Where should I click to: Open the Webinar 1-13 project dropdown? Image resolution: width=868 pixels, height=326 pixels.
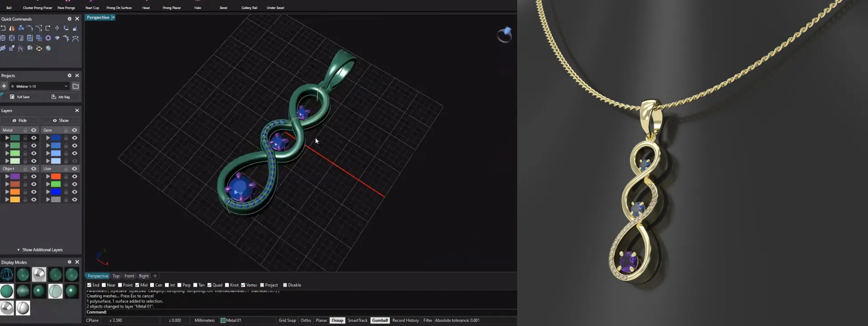click(x=40, y=86)
